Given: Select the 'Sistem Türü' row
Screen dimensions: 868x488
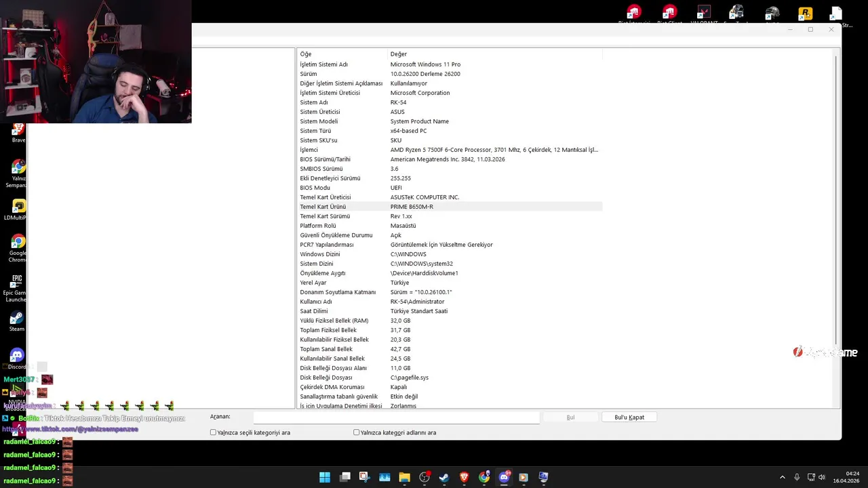Looking at the screenshot, I should (x=450, y=131).
